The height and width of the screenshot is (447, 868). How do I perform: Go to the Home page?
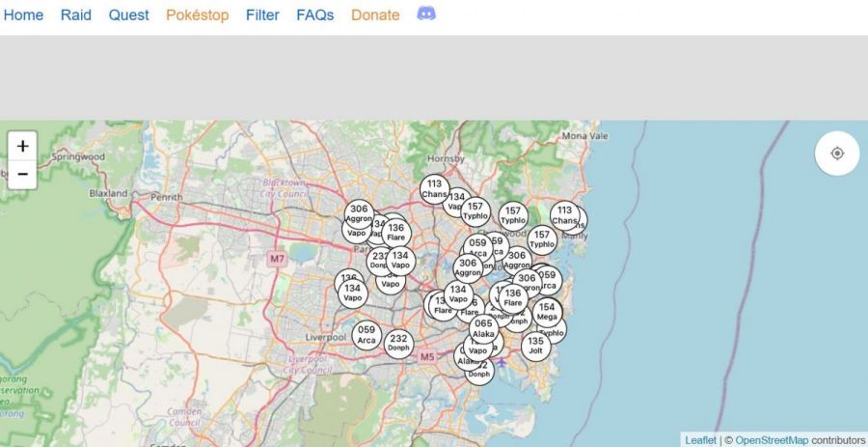pos(23,14)
